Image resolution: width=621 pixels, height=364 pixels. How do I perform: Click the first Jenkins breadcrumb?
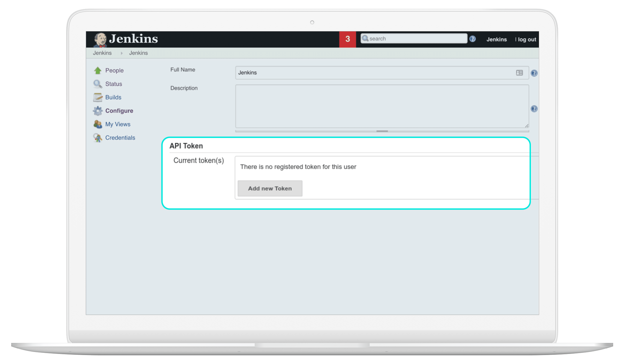point(102,53)
